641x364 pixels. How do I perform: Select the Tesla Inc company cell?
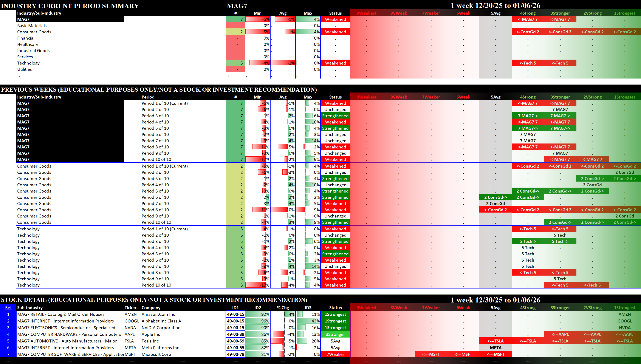click(x=150, y=341)
